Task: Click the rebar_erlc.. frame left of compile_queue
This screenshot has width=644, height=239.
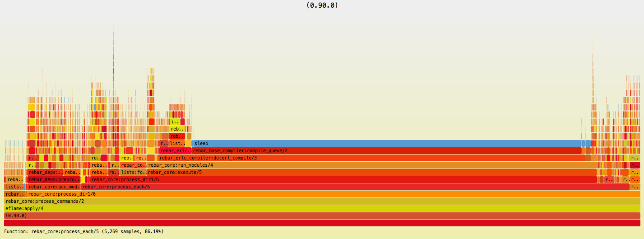Action: (x=175, y=150)
